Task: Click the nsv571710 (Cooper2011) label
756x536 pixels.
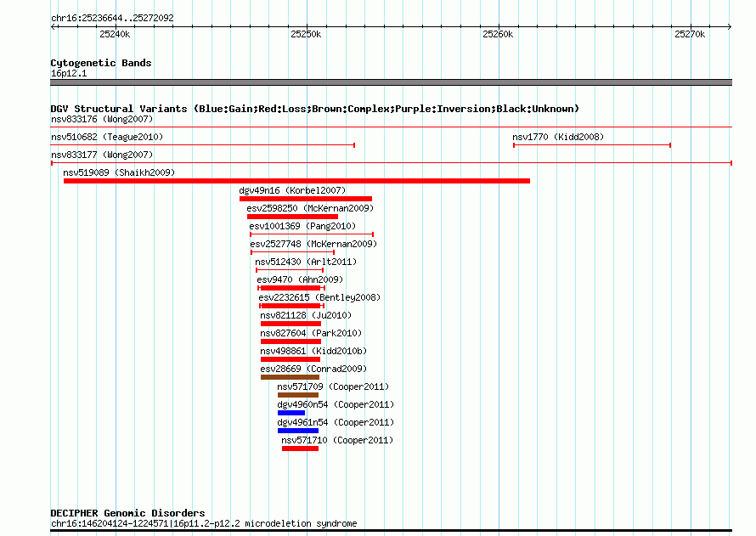Action: (x=337, y=440)
